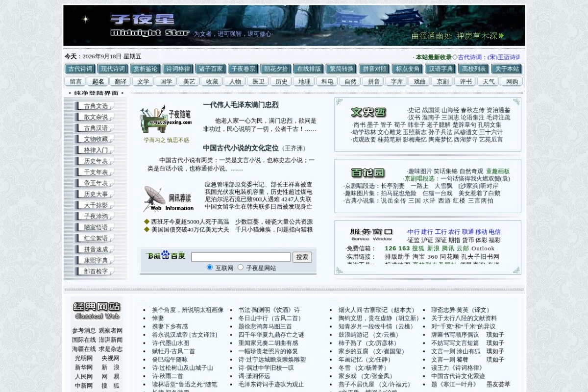Click the 起名 tab

click(98, 81)
